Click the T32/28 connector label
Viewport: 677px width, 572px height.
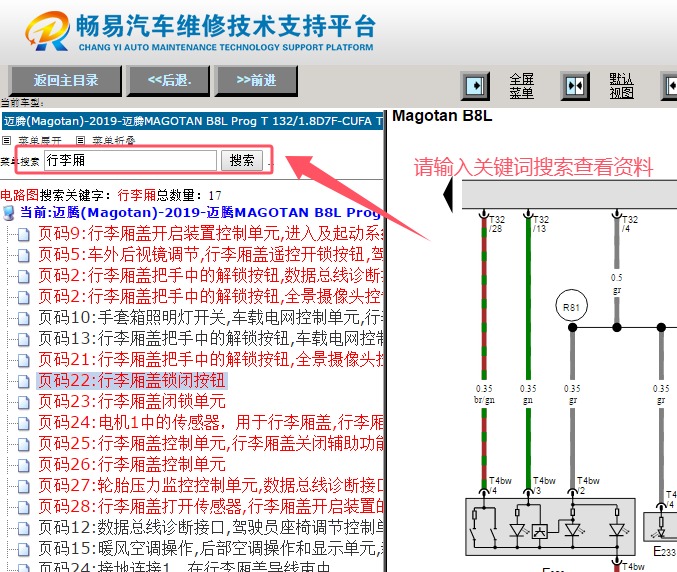click(x=496, y=224)
